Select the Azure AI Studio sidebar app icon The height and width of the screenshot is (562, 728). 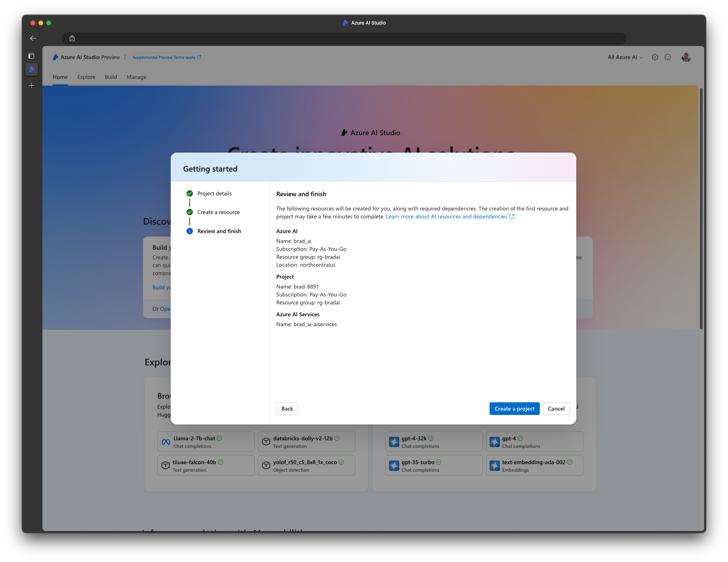[32, 69]
